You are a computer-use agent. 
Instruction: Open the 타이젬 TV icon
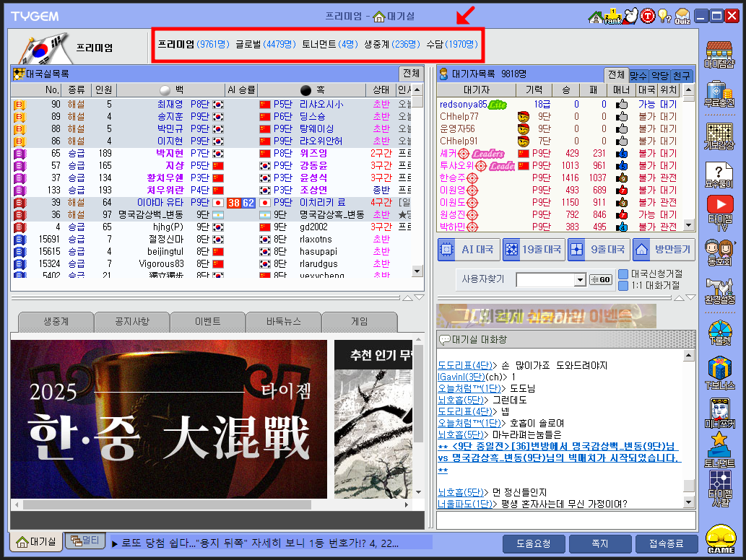pos(719,213)
